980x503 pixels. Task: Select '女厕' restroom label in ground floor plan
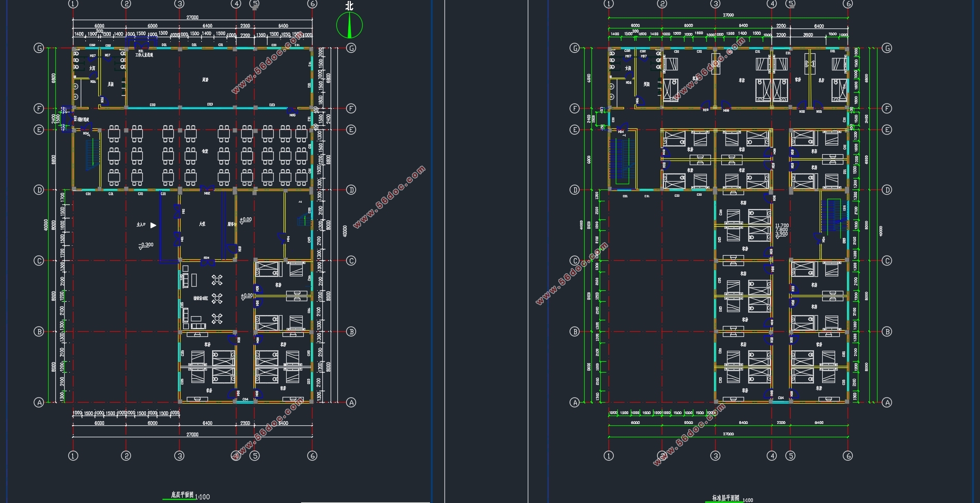(x=92, y=68)
